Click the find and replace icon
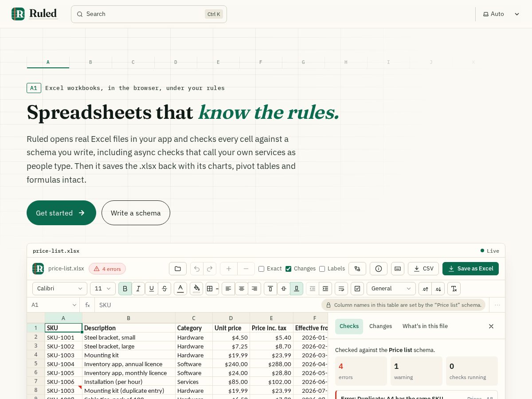Image resolution: width=532 pixels, height=399 pixels. pos(357,269)
